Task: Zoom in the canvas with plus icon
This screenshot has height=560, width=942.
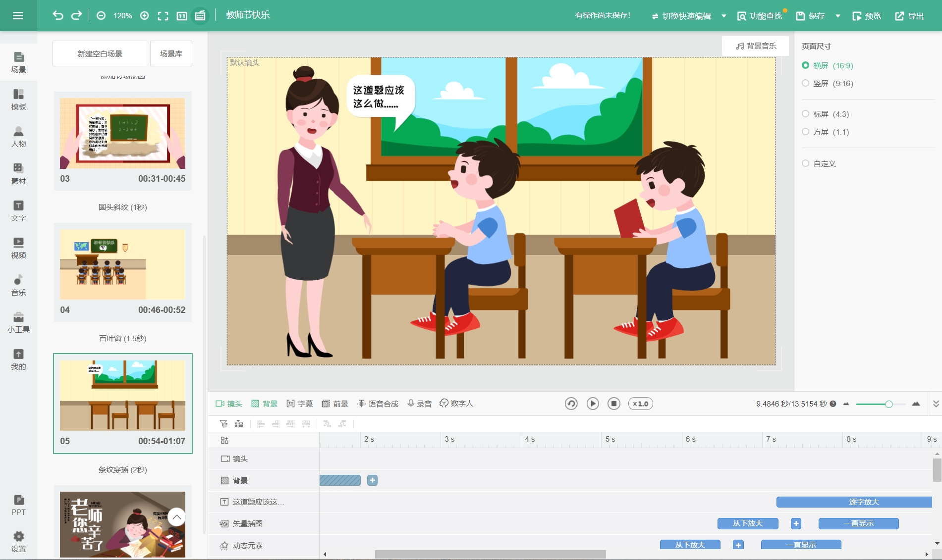Action: [144, 16]
